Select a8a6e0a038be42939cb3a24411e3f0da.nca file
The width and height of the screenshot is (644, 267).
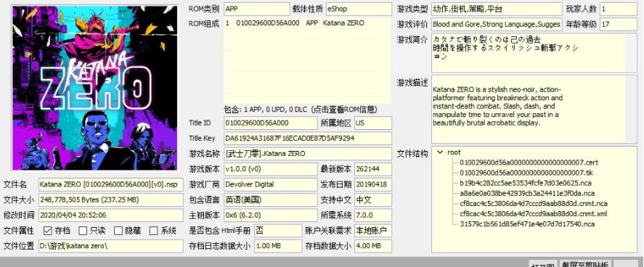527,193
